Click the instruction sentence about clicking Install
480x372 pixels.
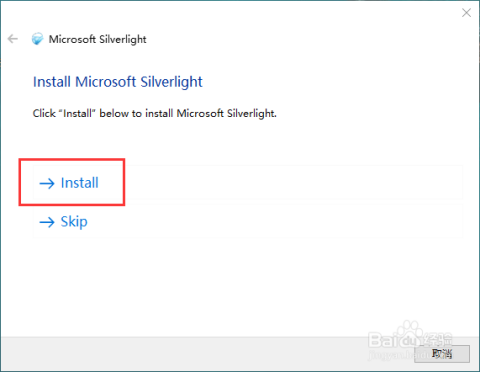pyautogui.click(x=155, y=113)
